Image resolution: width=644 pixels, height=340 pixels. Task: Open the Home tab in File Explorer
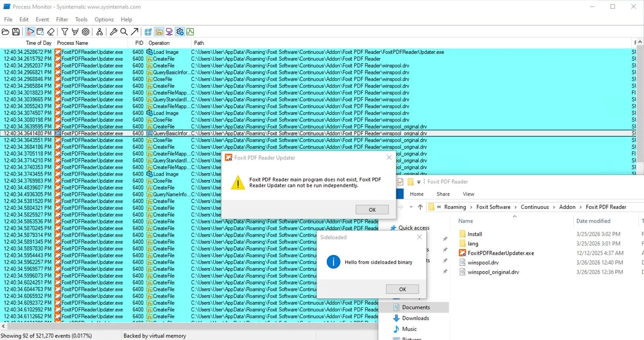click(417, 194)
